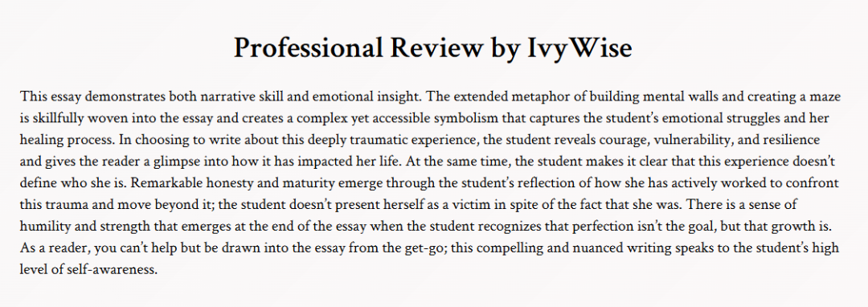Click the hyphenated word "get-go"
This screenshot has height=307, width=868.
click(x=421, y=248)
